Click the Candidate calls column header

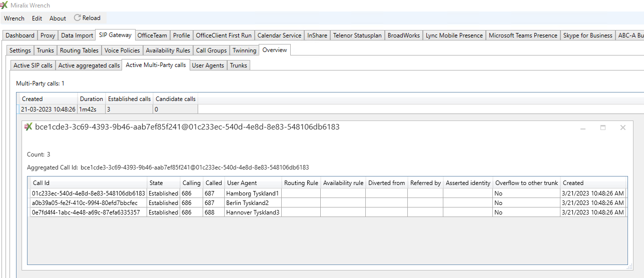176,99
